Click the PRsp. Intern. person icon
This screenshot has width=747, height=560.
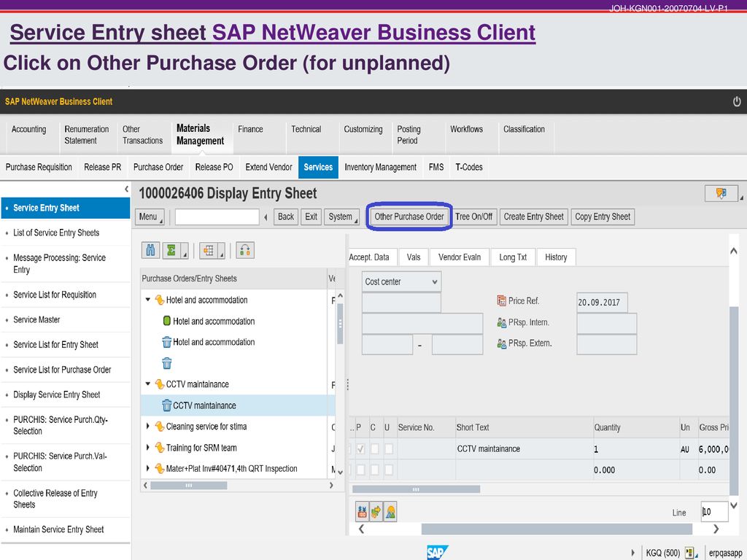click(501, 322)
